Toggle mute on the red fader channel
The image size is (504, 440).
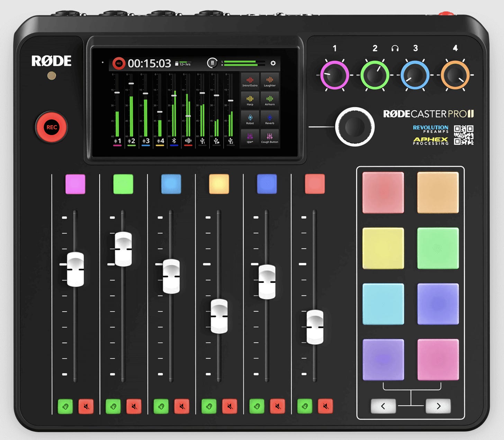click(x=325, y=406)
